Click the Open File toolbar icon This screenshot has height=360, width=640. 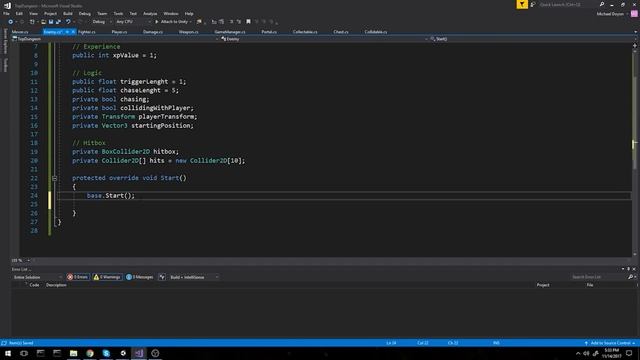[x=43, y=22]
